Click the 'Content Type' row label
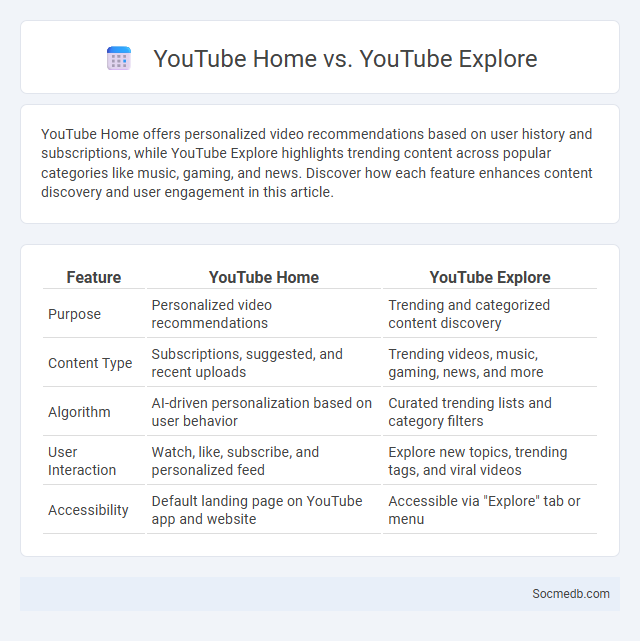Screen dimensions: 640x641 tap(90, 363)
